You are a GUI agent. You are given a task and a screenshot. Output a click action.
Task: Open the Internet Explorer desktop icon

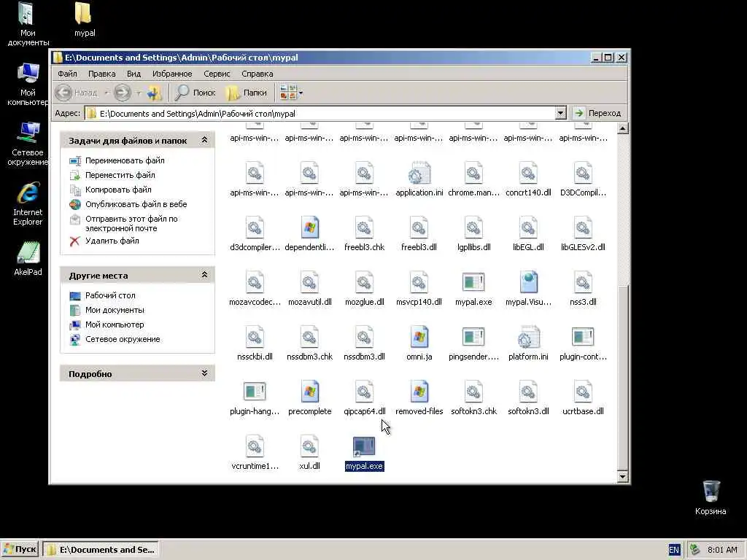pyautogui.click(x=28, y=203)
